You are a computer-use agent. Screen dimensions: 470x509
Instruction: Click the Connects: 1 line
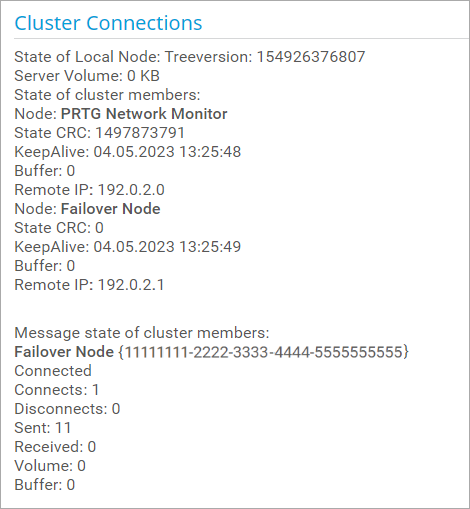coord(57,390)
